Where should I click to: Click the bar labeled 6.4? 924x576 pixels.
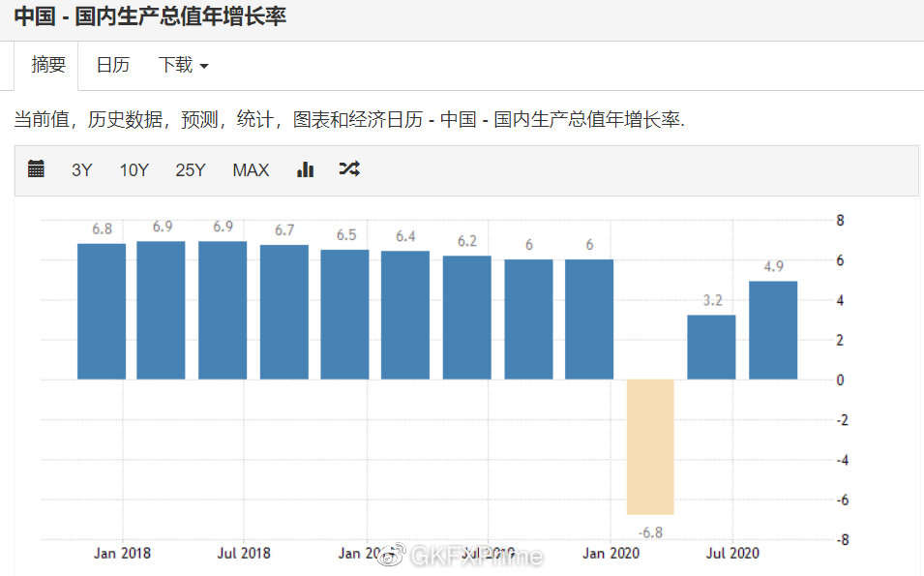coord(405,316)
